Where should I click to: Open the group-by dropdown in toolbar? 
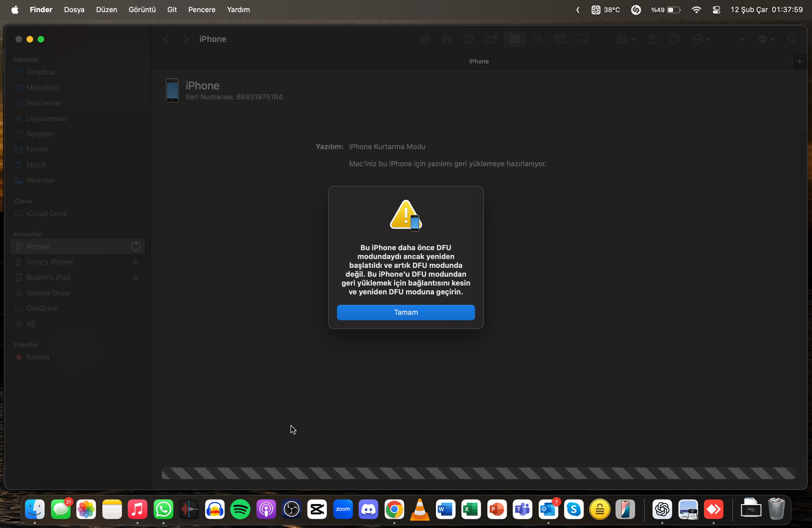tap(626, 39)
